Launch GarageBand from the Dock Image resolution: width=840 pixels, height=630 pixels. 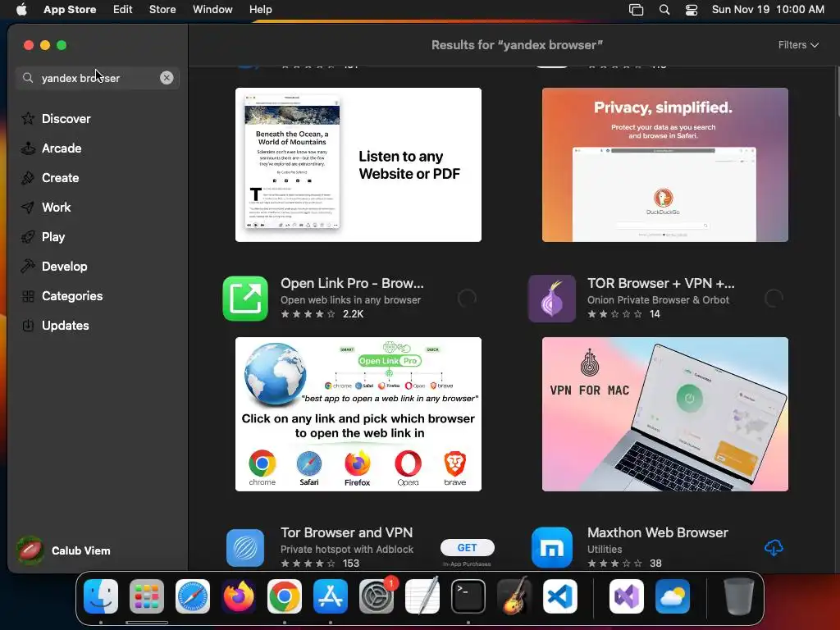(x=514, y=596)
